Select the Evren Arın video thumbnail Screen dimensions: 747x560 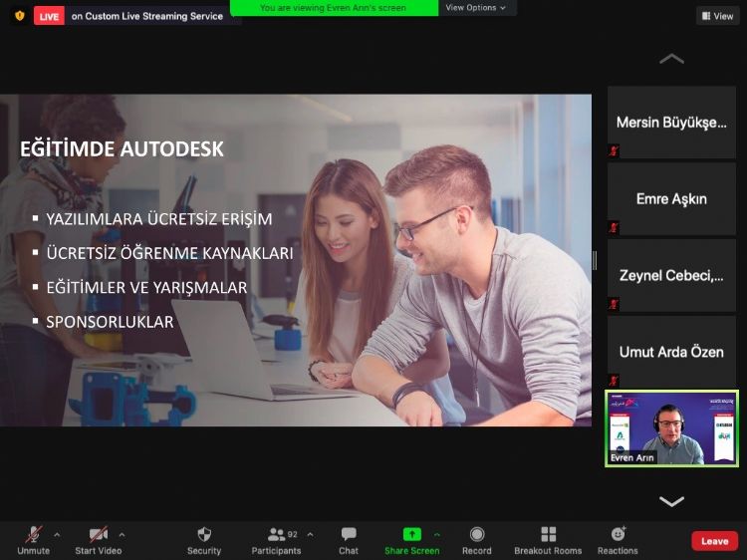671,428
